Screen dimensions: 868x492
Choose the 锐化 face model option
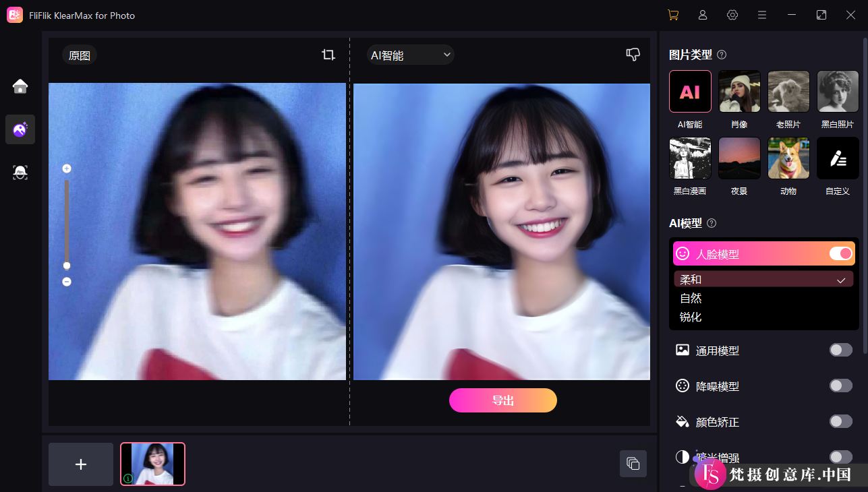coord(763,317)
